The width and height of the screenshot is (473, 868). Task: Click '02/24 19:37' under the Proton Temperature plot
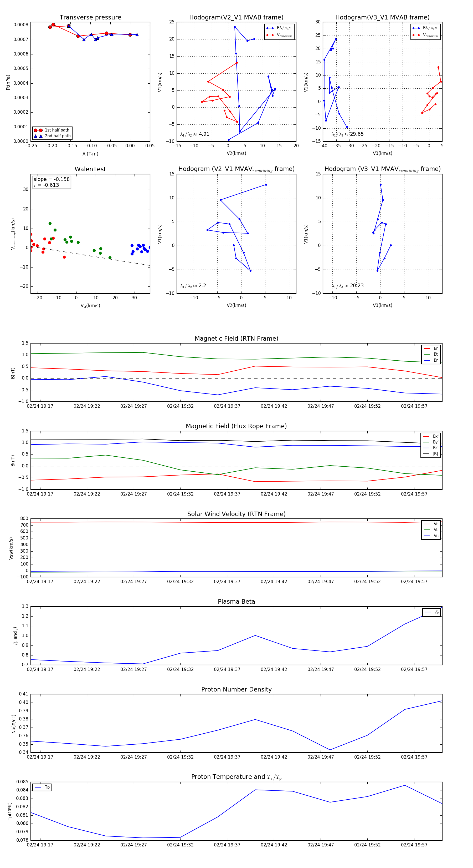227,845
